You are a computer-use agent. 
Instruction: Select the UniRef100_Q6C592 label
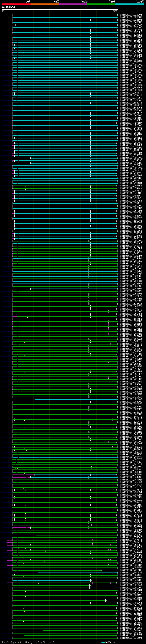(131, 467)
